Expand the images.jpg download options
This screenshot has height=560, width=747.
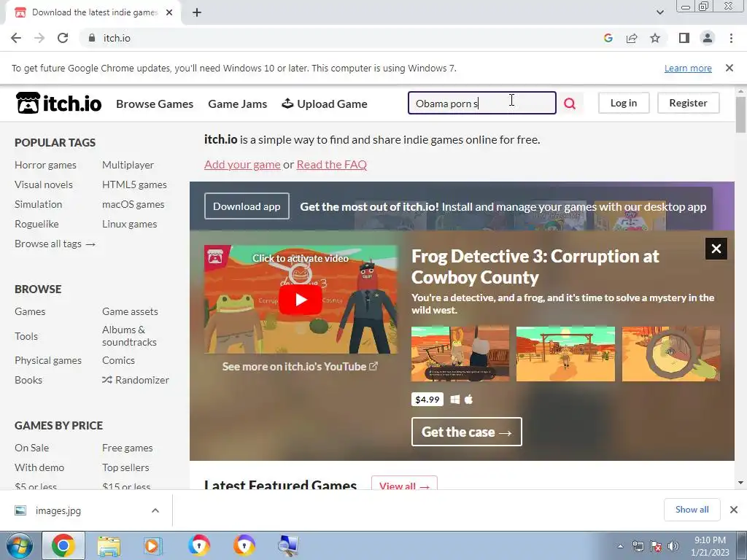coord(155,510)
